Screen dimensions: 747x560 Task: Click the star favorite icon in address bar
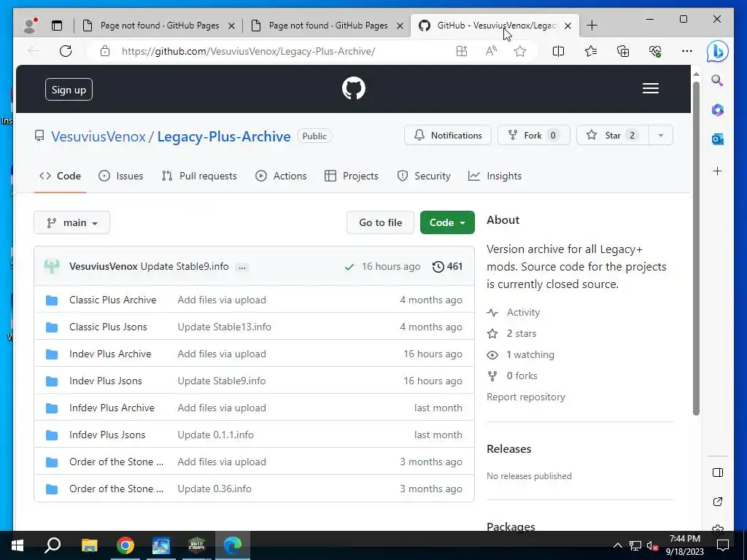(x=520, y=51)
